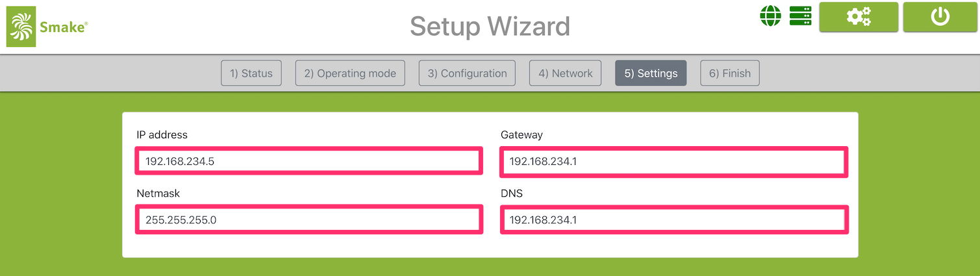Focus the DNS input field
Viewport: 980px width, 276px height.
pyautogui.click(x=673, y=220)
